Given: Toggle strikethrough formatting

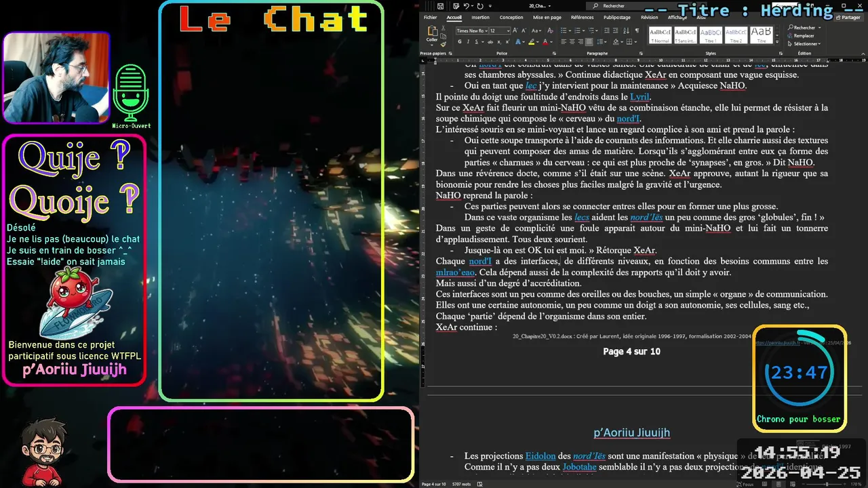Looking at the screenshot, I should pyautogui.click(x=490, y=41).
